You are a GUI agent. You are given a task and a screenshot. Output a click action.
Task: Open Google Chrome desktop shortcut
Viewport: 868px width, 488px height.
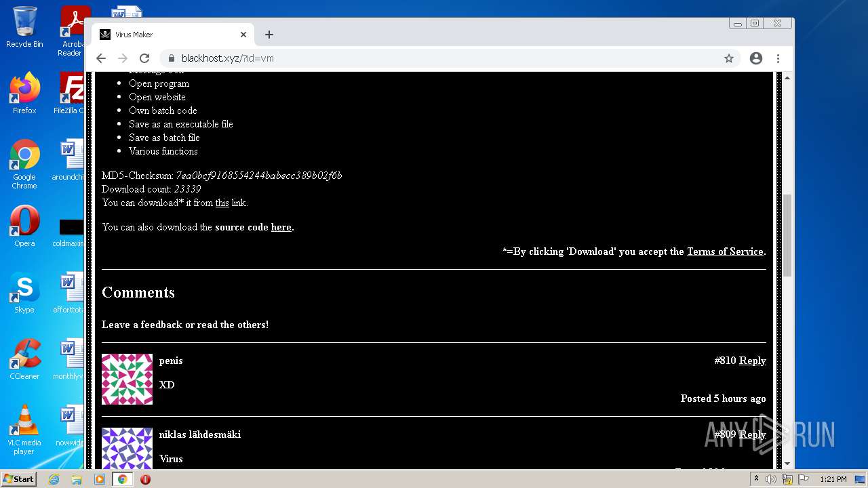click(24, 164)
